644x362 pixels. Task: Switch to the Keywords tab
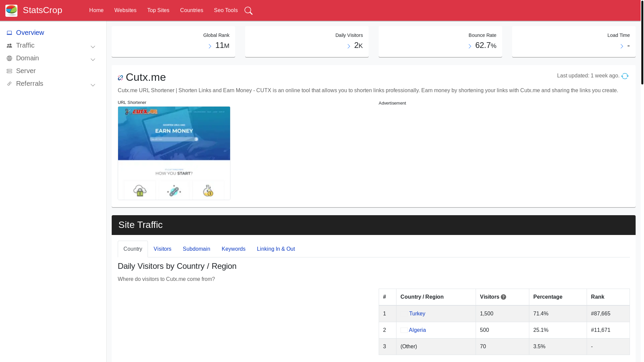coord(233,249)
